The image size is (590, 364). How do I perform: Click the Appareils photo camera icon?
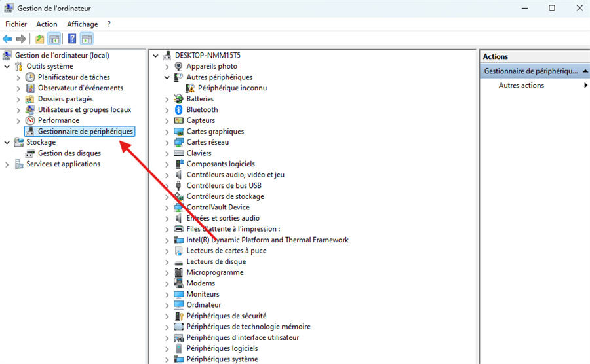pyautogui.click(x=179, y=66)
